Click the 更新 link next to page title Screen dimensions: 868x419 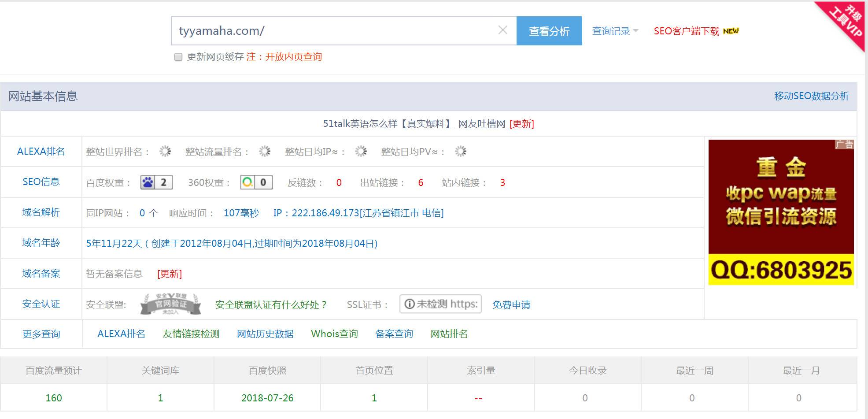click(522, 124)
